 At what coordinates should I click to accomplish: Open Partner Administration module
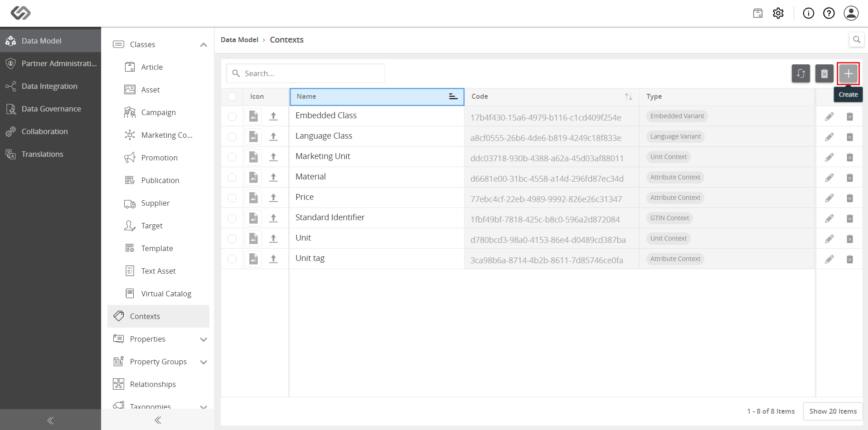[x=50, y=63]
